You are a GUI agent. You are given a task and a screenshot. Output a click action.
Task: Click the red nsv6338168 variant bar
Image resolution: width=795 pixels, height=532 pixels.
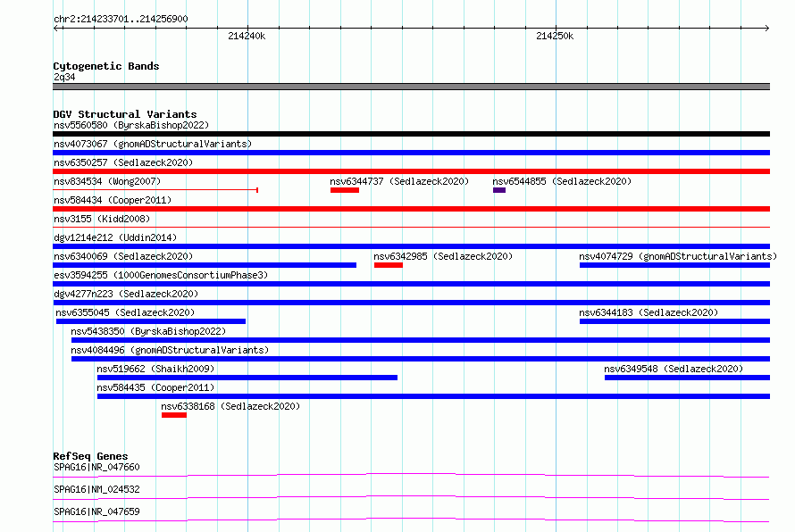tap(174, 415)
